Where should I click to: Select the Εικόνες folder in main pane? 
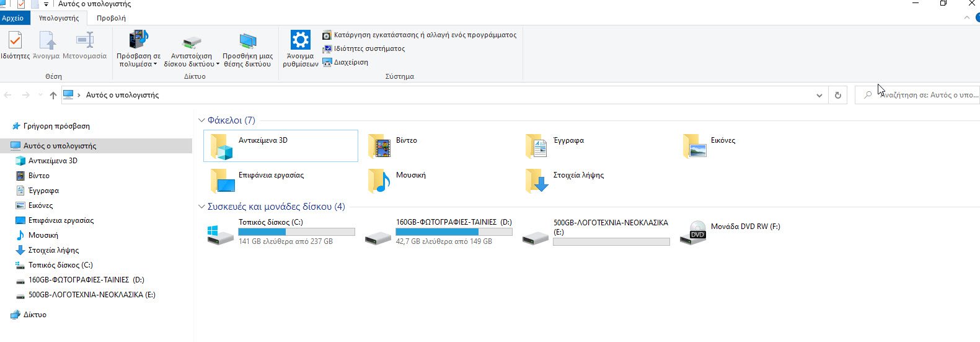(753, 146)
